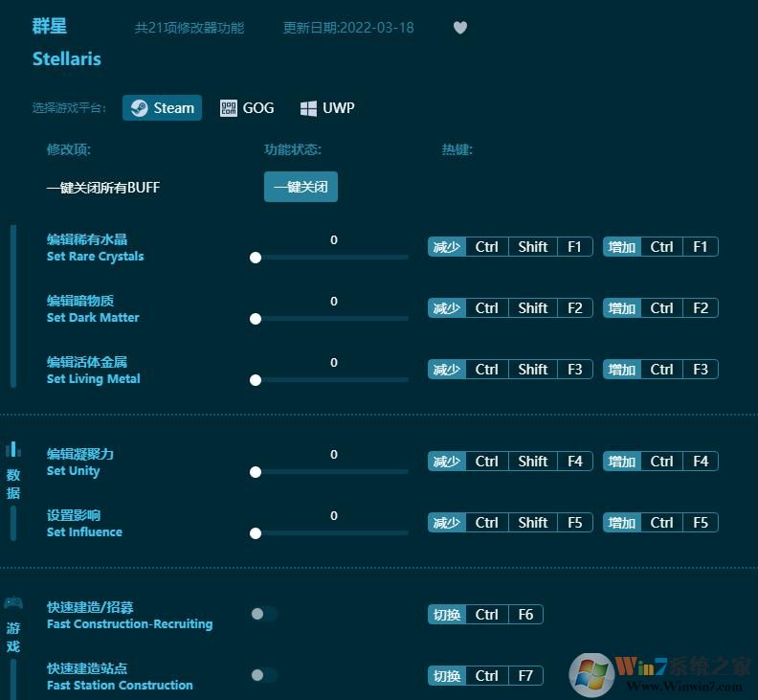Click 增加 hotkey for Set Dark Matter

point(622,308)
